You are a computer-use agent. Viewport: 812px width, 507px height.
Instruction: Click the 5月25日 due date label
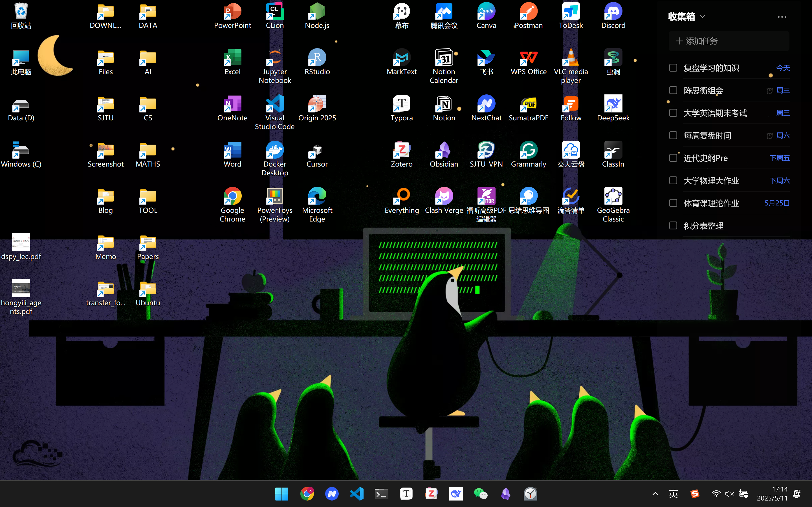tap(777, 203)
